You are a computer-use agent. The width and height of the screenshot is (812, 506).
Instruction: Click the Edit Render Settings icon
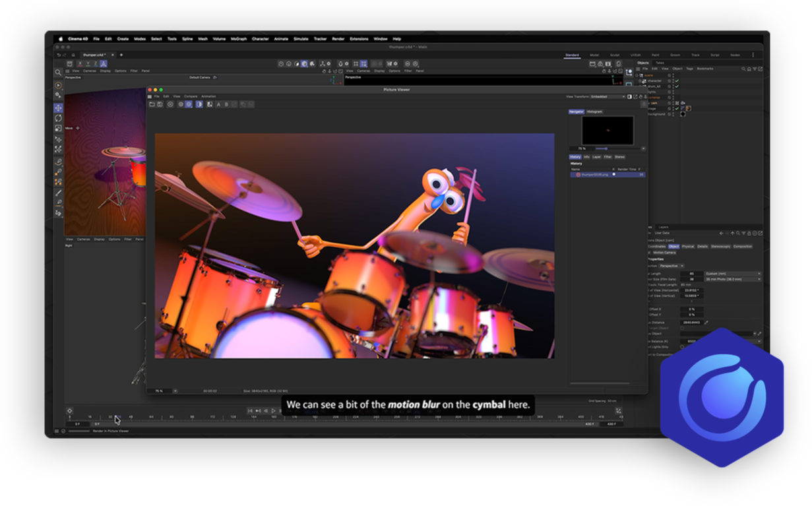tap(609, 64)
